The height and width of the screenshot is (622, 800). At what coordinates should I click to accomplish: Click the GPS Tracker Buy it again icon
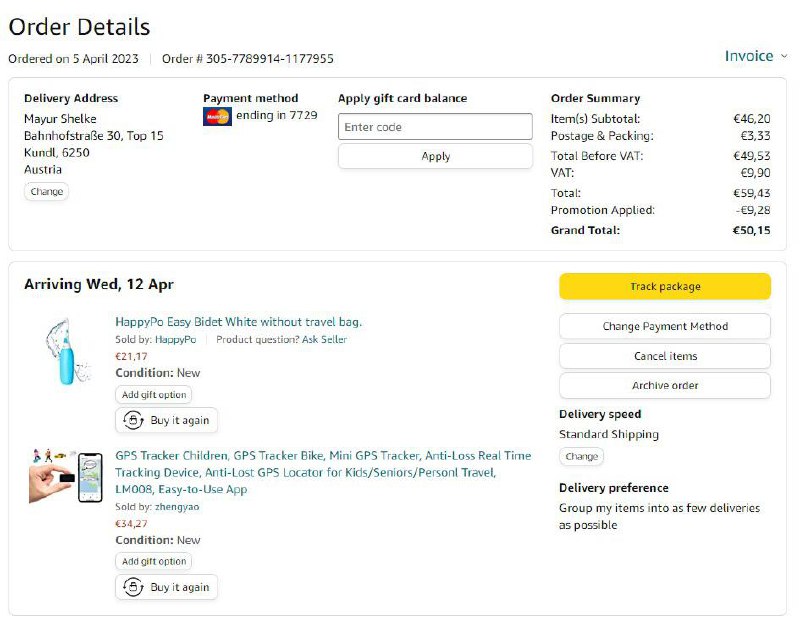(133, 587)
